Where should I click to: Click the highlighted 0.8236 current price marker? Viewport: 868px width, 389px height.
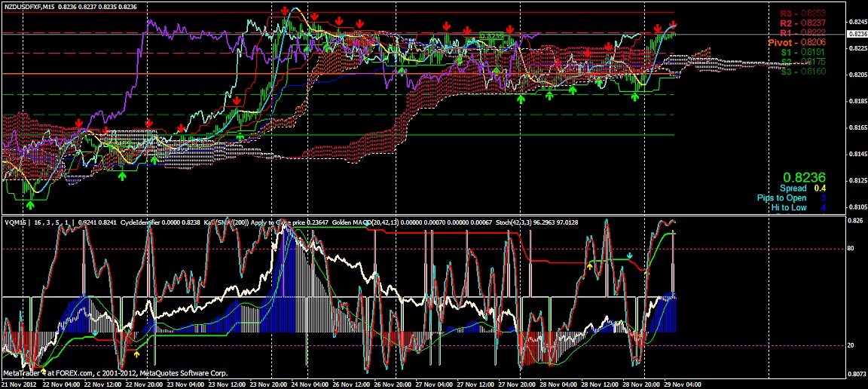[x=857, y=34]
